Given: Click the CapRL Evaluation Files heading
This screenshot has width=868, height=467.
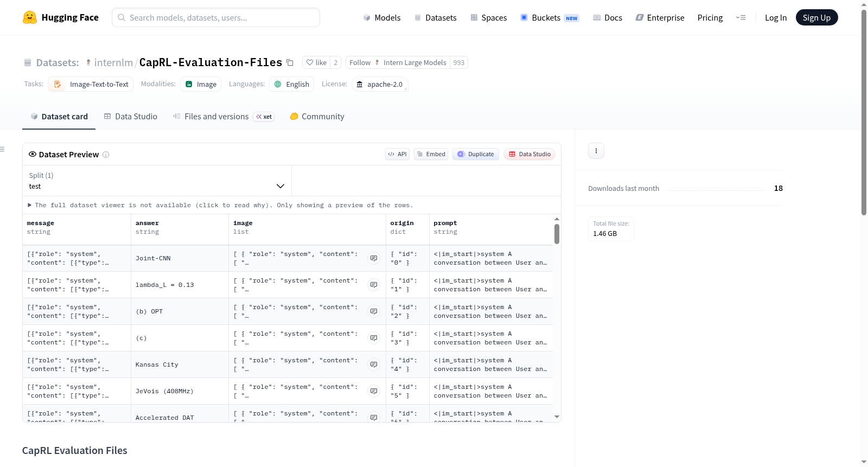Looking at the screenshot, I should [x=75, y=451].
